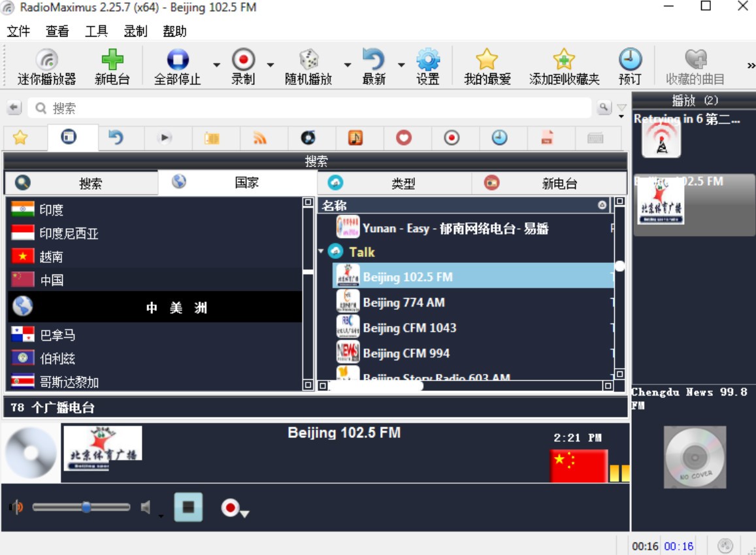The image size is (756, 555).
Task: Open the music note tab
Action: click(355, 138)
